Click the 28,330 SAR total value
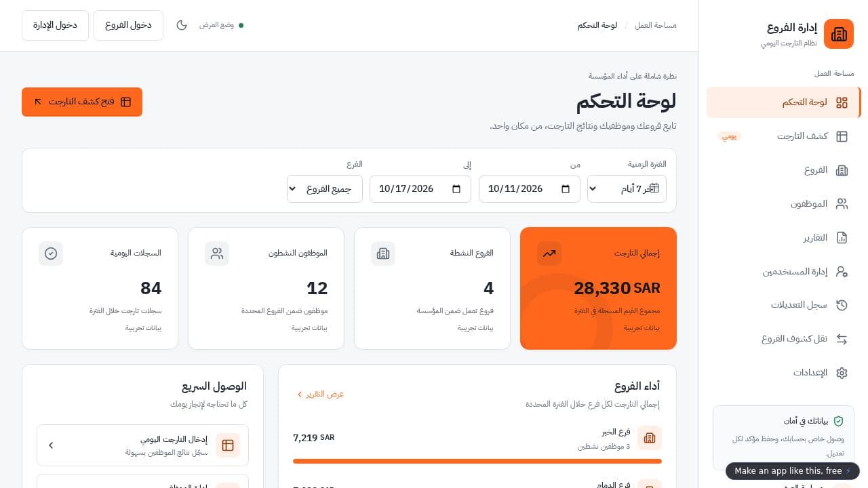Image resolution: width=868 pixels, height=488 pixels. (617, 289)
